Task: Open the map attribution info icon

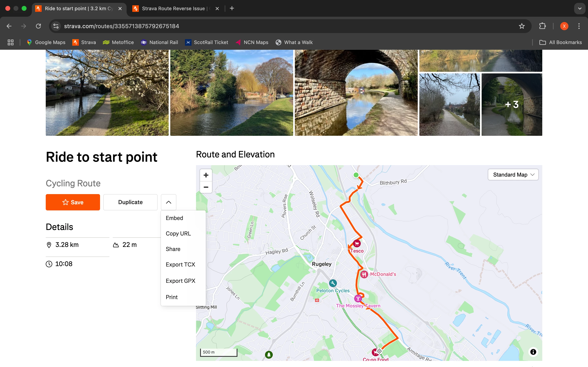Action: click(x=533, y=352)
